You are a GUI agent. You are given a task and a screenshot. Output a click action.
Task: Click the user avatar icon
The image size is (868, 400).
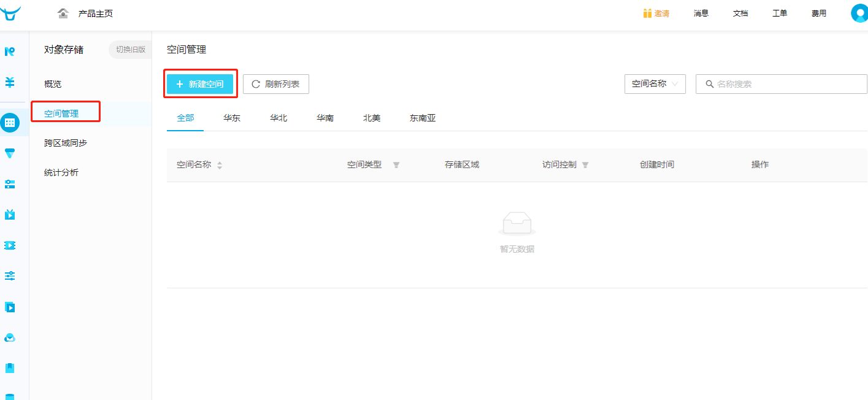[x=859, y=13]
